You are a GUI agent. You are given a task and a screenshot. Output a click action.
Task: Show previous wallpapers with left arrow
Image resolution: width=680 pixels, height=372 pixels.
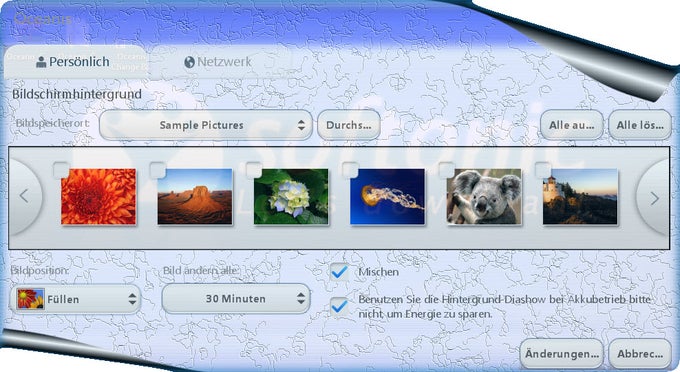pos(25,196)
